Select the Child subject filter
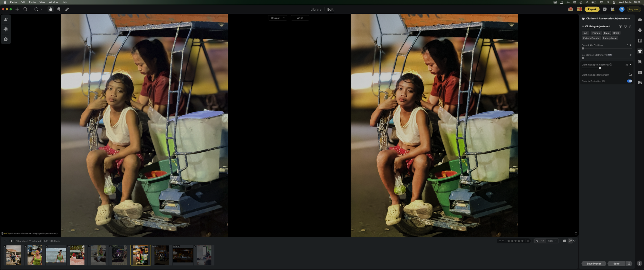The image size is (644, 270). (616, 33)
